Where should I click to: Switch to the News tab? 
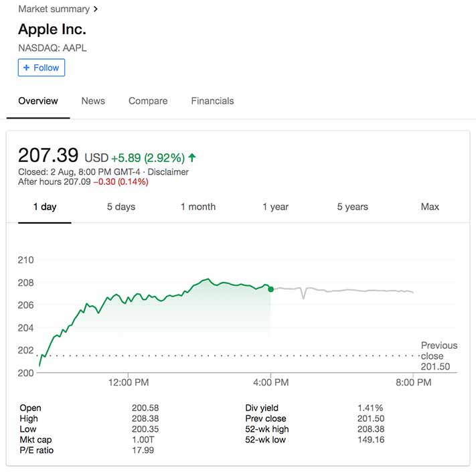pos(93,101)
